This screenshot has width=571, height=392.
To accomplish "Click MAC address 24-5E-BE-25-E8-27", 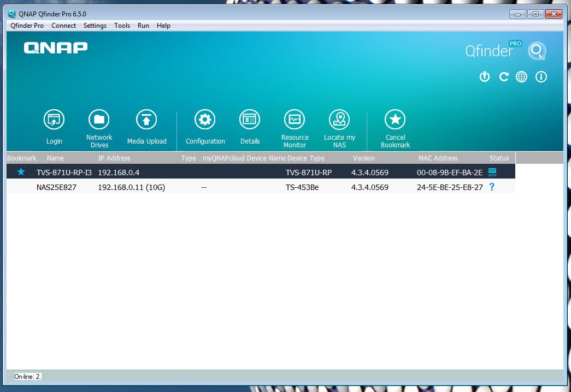I will click(x=450, y=187).
